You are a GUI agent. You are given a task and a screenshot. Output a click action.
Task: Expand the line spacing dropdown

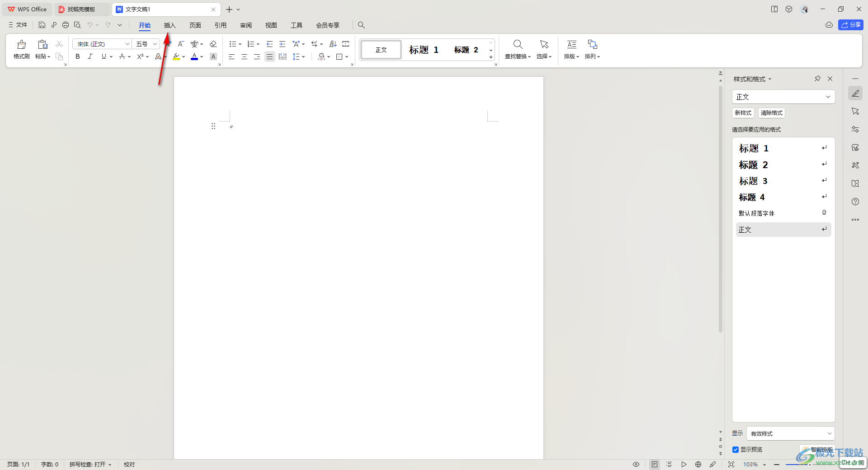point(303,57)
